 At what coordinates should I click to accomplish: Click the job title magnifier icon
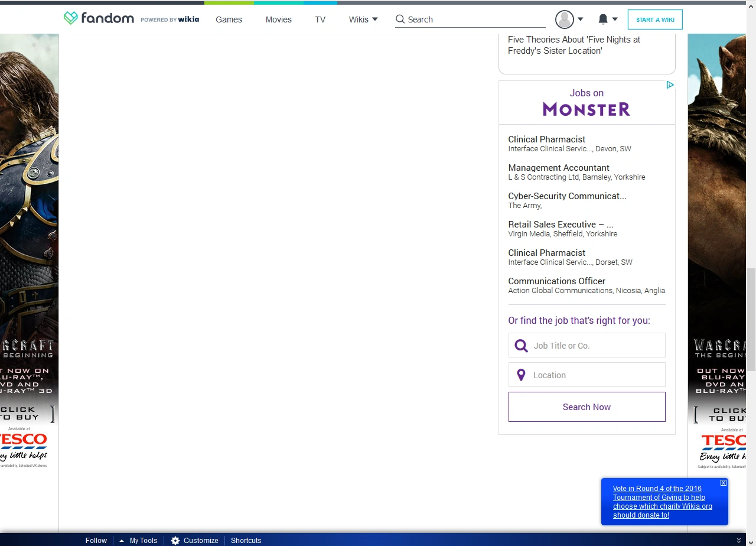[521, 346]
